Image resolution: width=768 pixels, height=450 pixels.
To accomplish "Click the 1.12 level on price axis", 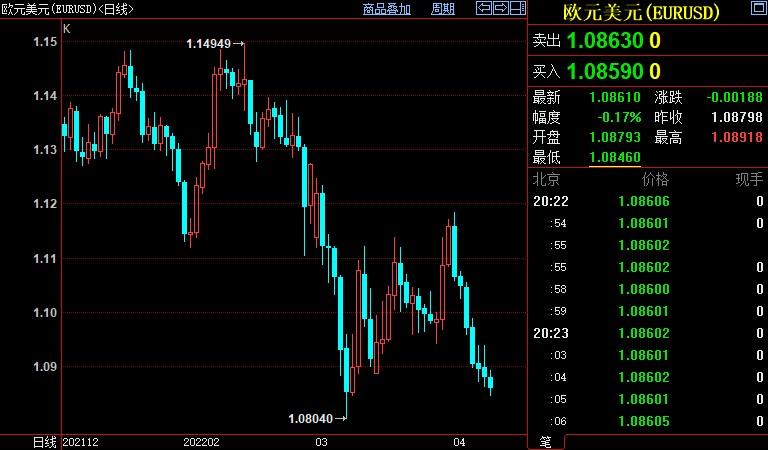I will point(46,204).
